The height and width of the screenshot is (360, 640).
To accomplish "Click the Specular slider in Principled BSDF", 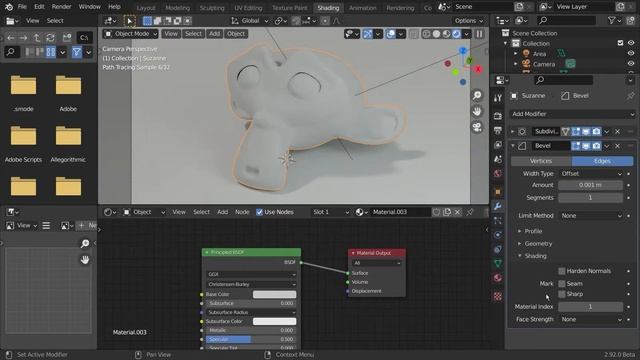I will coord(251,339).
